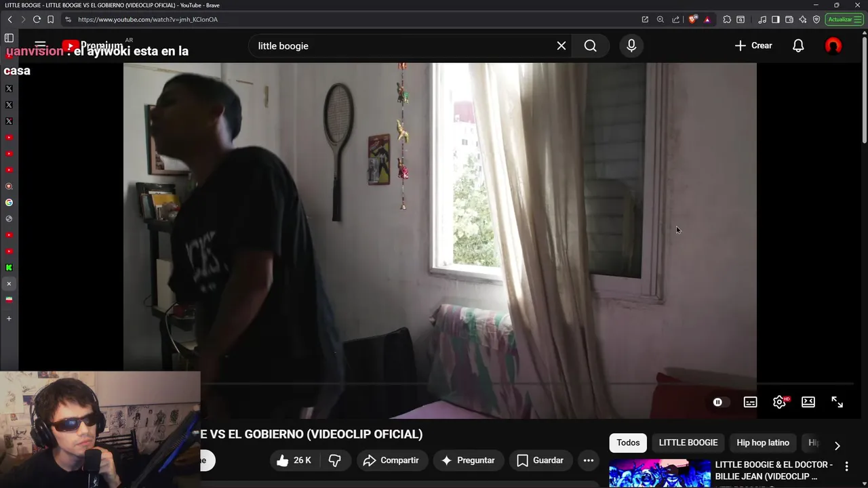Image resolution: width=868 pixels, height=488 pixels.
Task: Click the Preguntar ask button
Action: [x=469, y=461]
